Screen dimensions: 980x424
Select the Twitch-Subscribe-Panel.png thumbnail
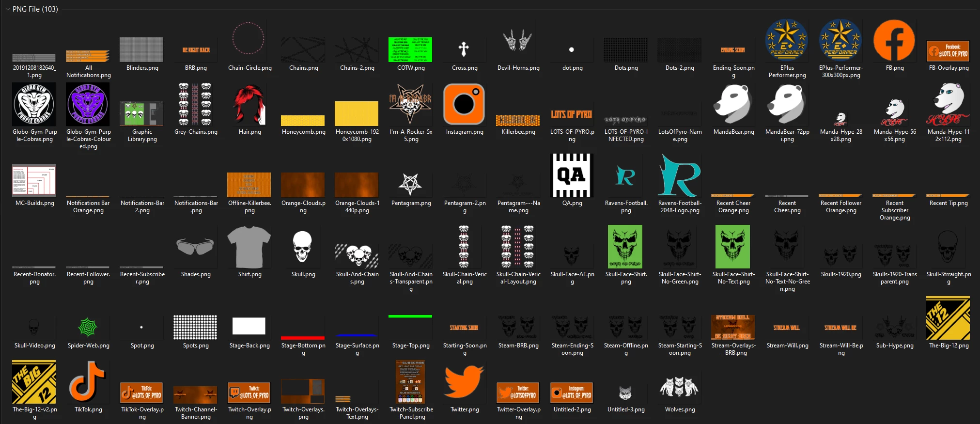point(410,382)
